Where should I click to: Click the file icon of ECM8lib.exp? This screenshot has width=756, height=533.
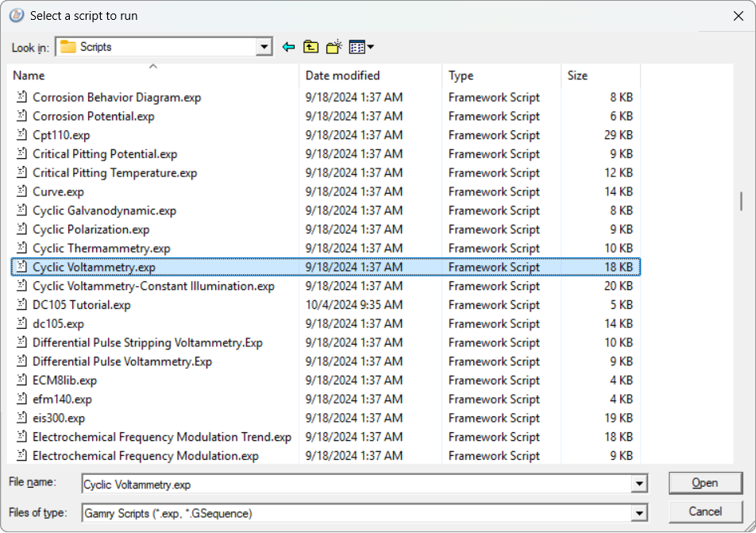[21, 380]
